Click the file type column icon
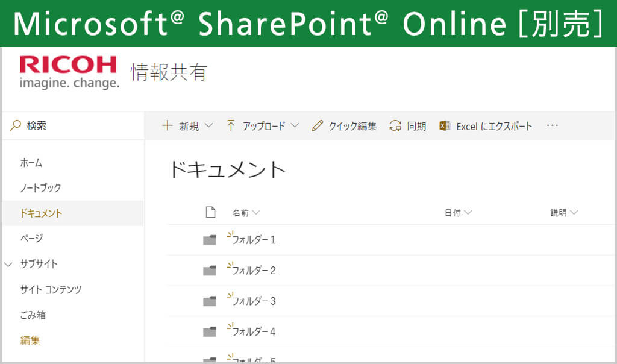The image size is (617, 364). (210, 212)
